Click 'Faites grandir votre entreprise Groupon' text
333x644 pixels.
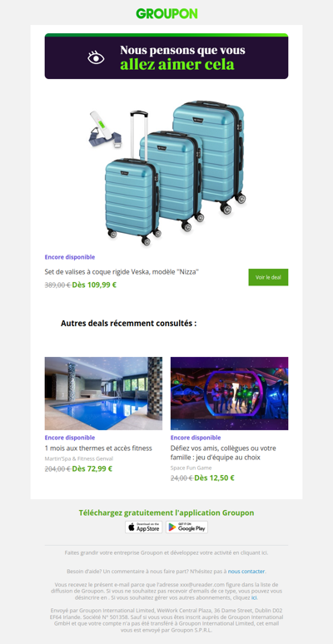point(166,552)
